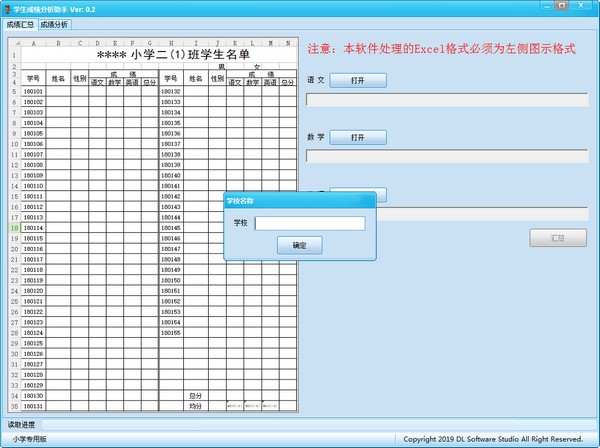Open the 成绩分析 tab
The width and height of the screenshot is (600, 448).
(55, 24)
